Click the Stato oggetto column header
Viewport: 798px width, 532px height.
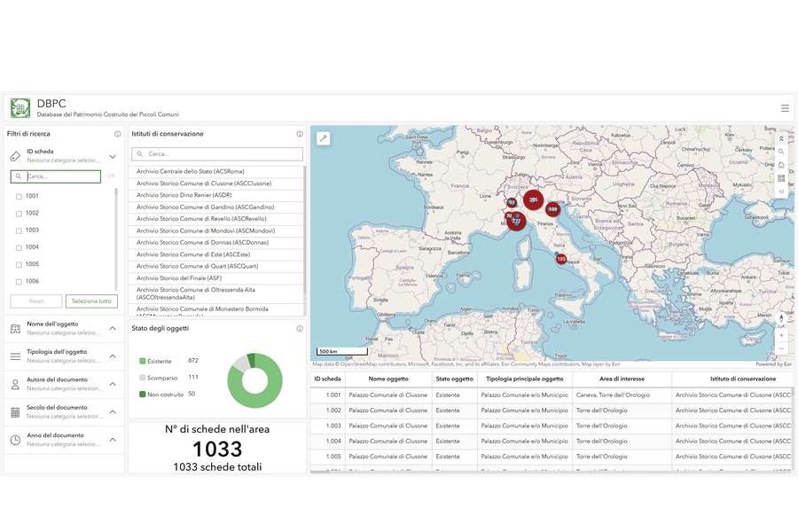pos(455,379)
